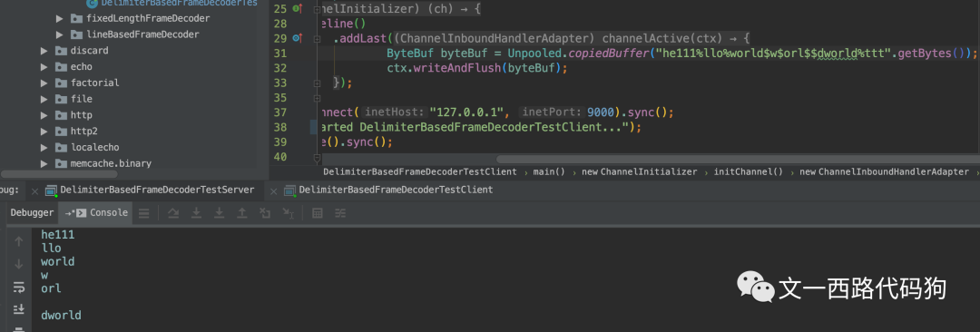This screenshot has width=980, height=332.
Task: Click the Drop Frame icon
Action: click(264, 213)
